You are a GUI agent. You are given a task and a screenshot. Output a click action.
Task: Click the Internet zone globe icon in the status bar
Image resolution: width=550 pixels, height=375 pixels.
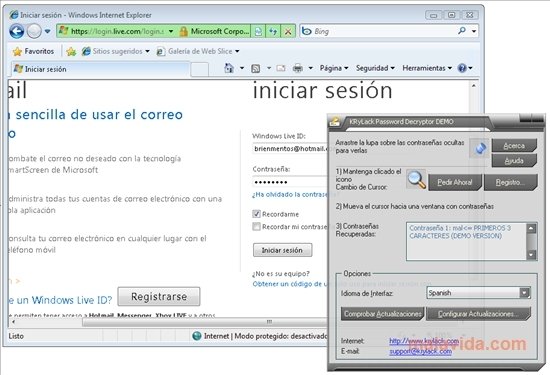pos(197,336)
